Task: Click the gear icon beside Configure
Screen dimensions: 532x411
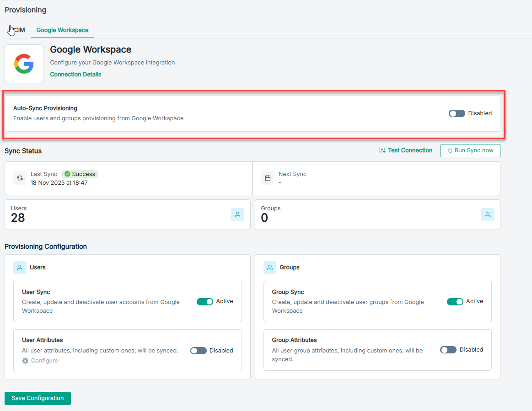Action: pos(25,361)
